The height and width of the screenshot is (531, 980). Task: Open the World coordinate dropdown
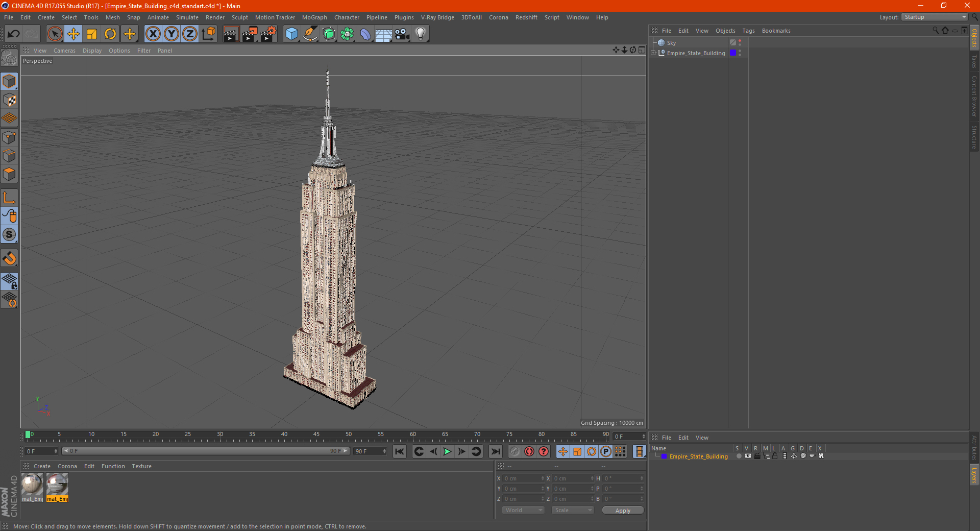coord(523,510)
